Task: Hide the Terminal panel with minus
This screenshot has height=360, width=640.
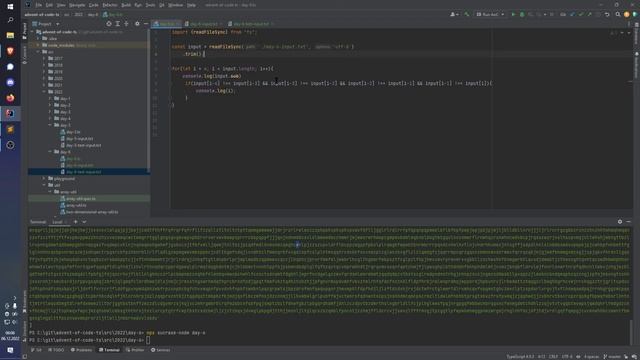Action: pyautogui.click(x=629, y=222)
